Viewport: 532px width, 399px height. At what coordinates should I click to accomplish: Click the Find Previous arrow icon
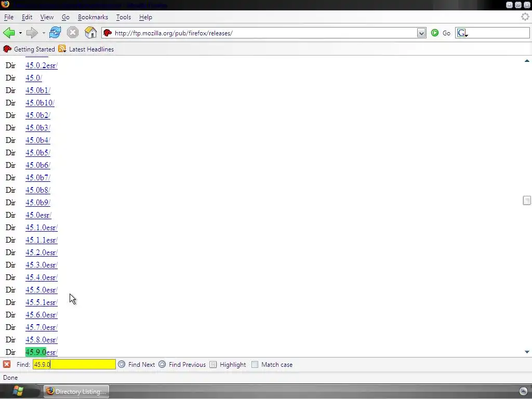[x=162, y=364]
